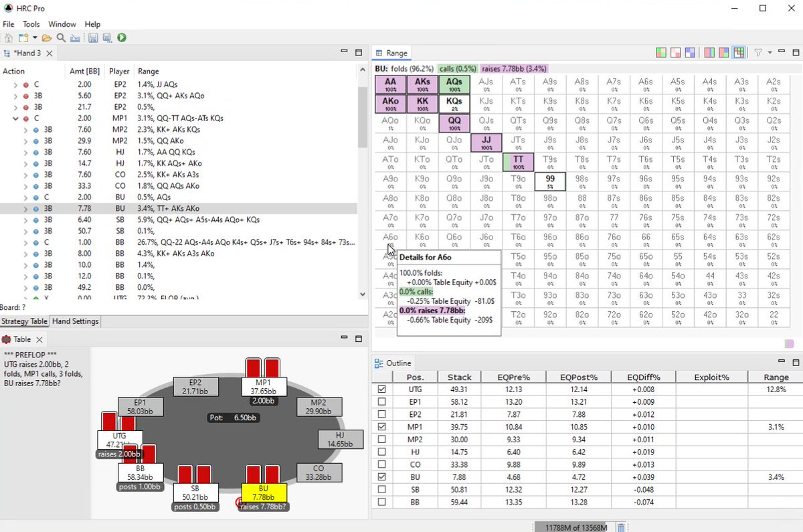The height and width of the screenshot is (532, 803).
Task: Maximize the Range panel
Action: (796, 52)
